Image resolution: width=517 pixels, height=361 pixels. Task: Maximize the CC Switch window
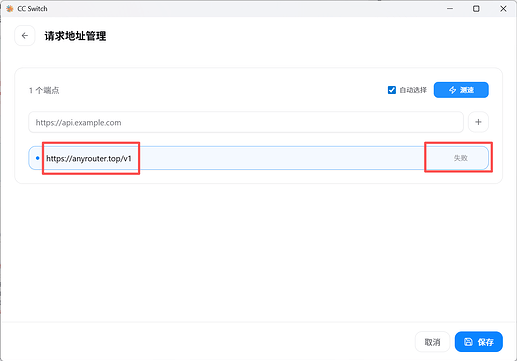click(476, 9)
